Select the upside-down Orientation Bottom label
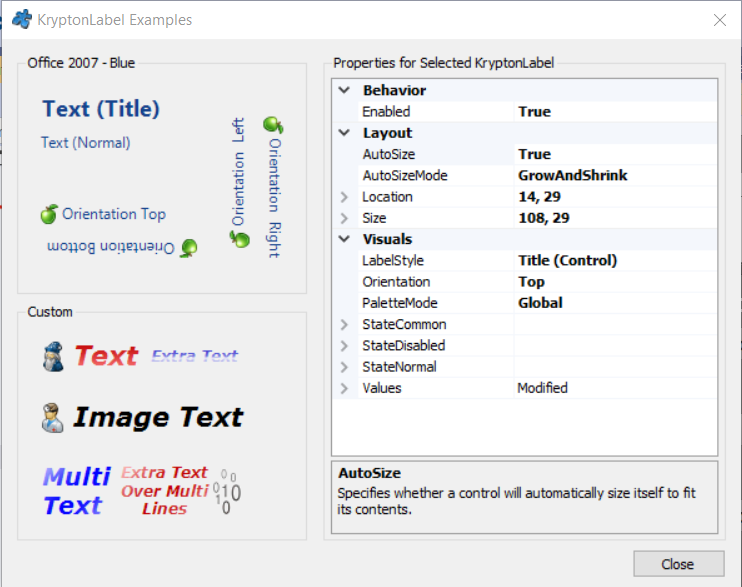 pos(111,247)
